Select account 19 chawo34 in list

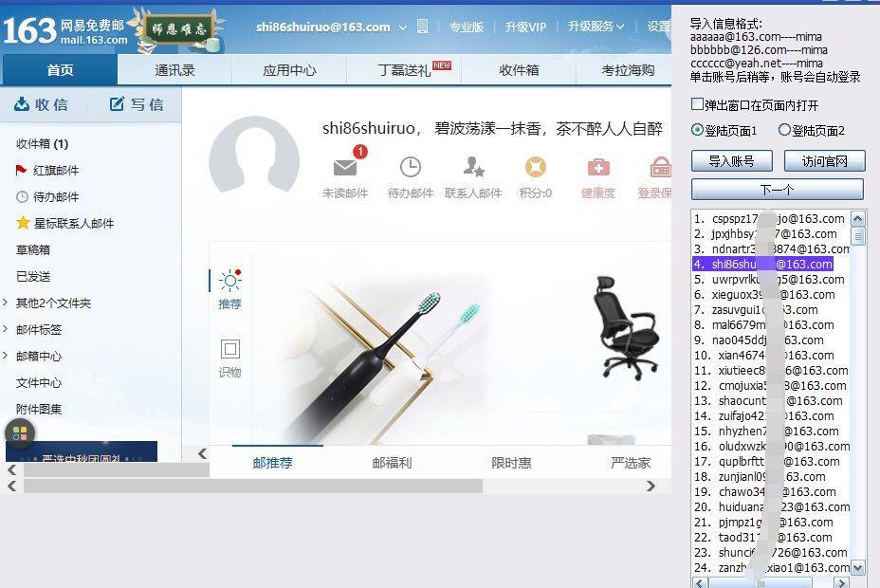coord(765,491)
